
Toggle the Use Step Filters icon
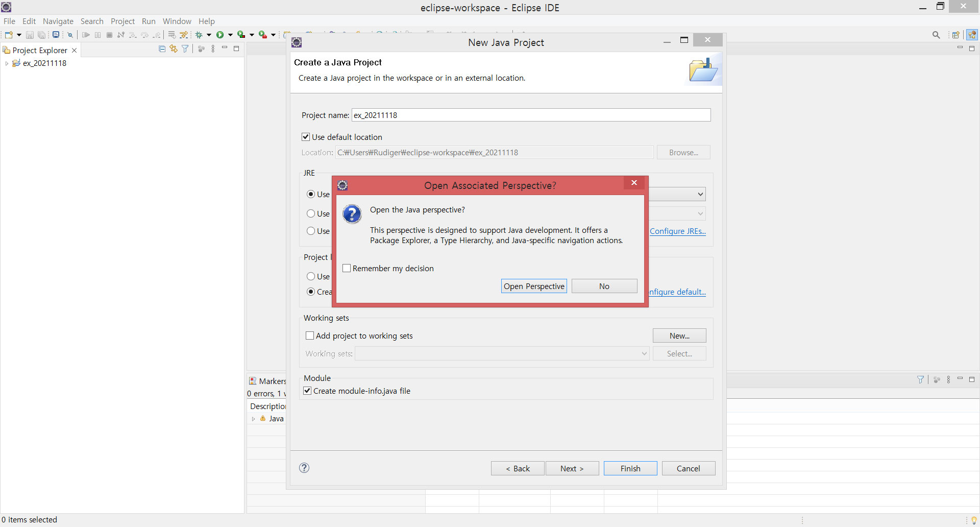184,35
